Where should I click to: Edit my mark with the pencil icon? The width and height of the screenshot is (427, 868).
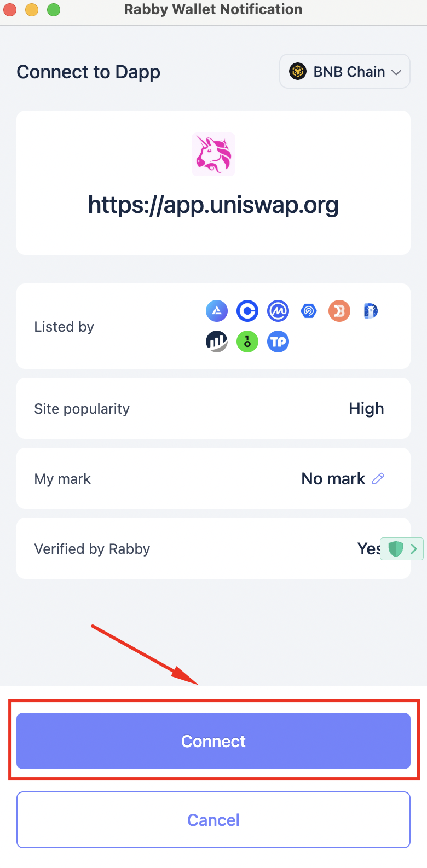coord(378,478)
